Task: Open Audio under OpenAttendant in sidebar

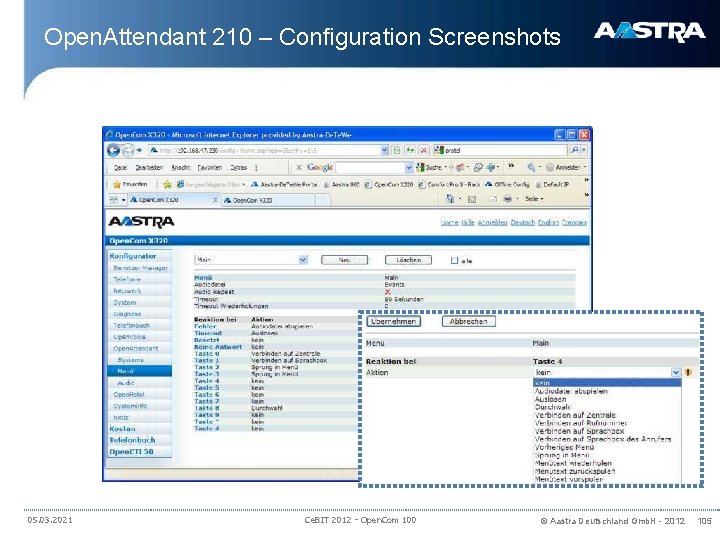Action: (126, 383)
